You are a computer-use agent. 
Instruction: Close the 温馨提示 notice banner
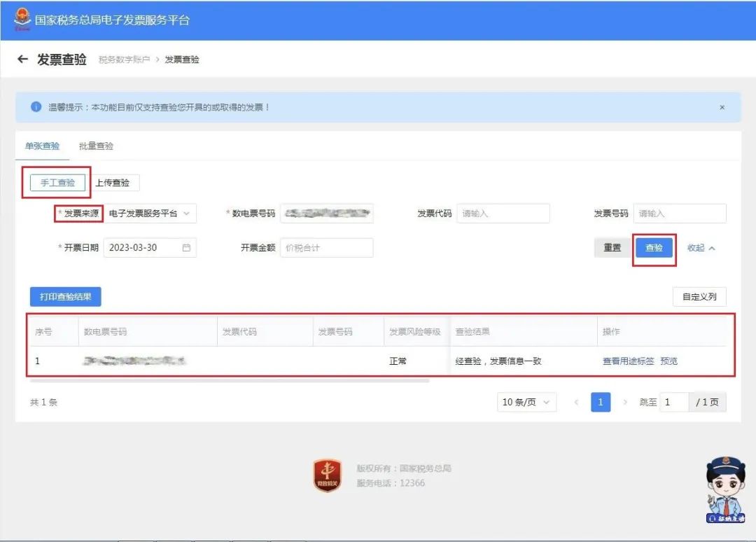[x=722, y=107]
